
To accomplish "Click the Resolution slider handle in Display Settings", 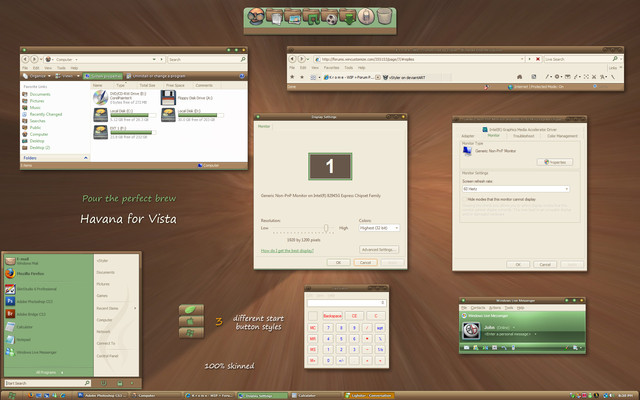I will 326,228.
